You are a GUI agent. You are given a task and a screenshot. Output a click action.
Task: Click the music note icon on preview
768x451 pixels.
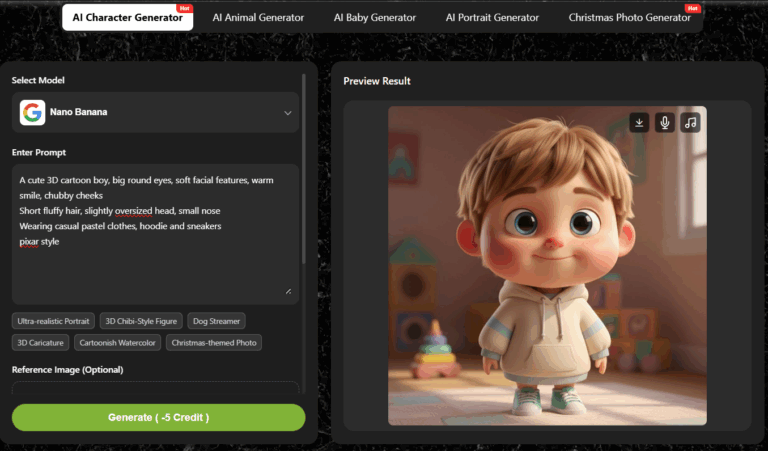pyautogui.click(x=690, y=122)
